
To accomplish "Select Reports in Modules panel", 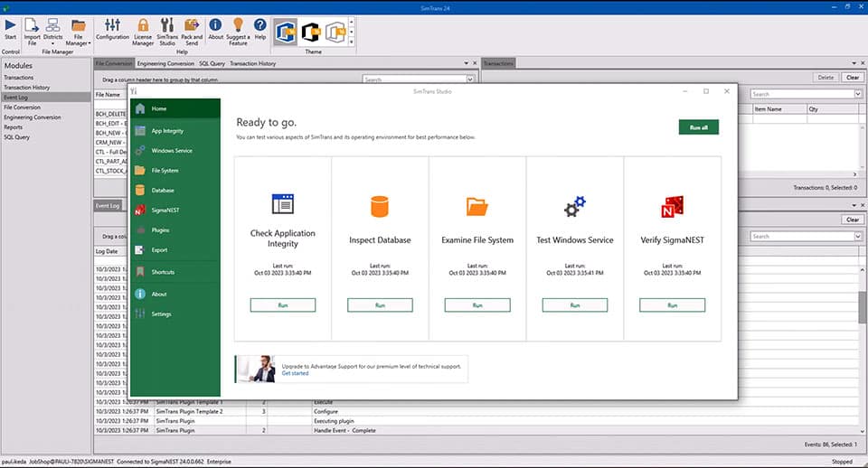I will 14,127.
